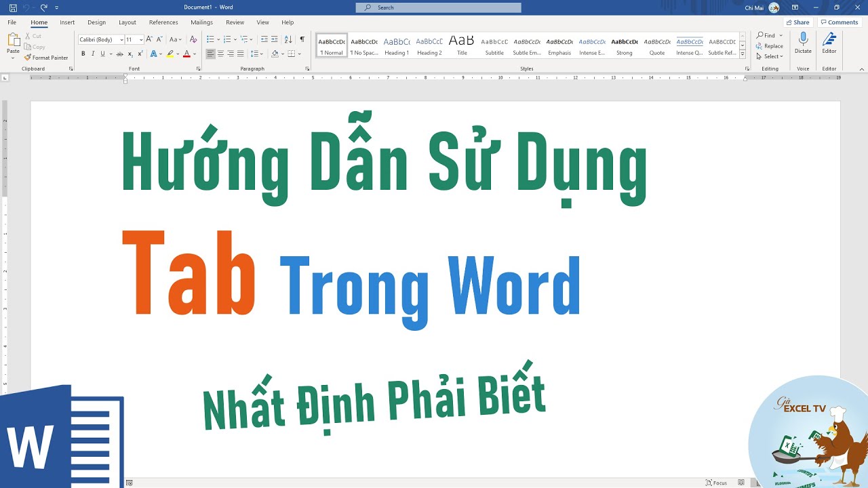Switch to the Insert tab
This screenshot has height=488, width=868.
click(x=67, y=22)
